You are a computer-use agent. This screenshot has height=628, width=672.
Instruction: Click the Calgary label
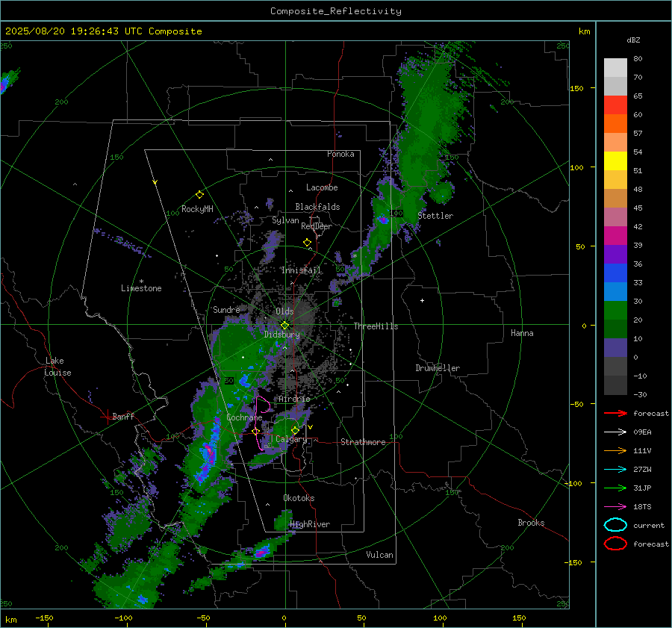coord(291,439)
